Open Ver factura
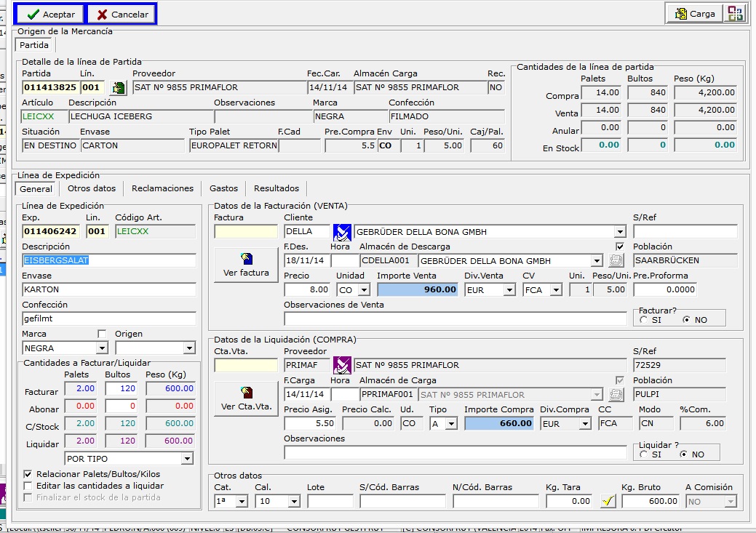Image resolution: width=756 pixels, height=533 pixels. pos(246,265)
